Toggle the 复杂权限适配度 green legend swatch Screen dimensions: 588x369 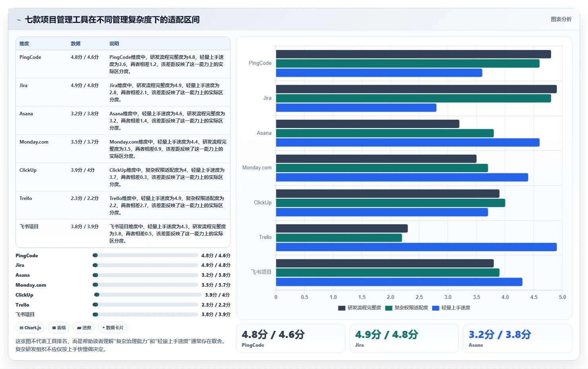(389, 308)
